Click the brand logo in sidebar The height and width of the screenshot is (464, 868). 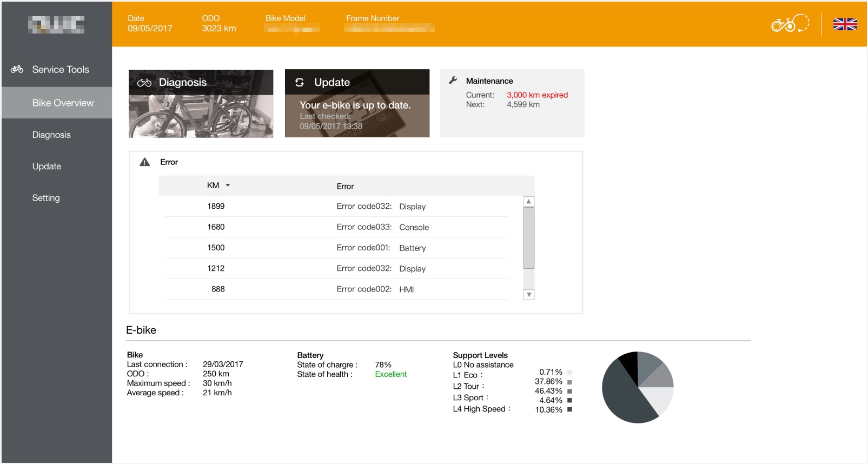(56, 24)
